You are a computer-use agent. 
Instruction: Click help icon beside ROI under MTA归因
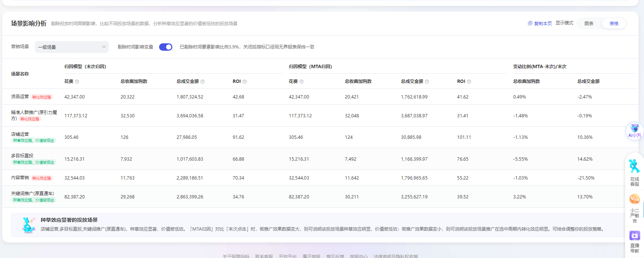coord(469,82)
